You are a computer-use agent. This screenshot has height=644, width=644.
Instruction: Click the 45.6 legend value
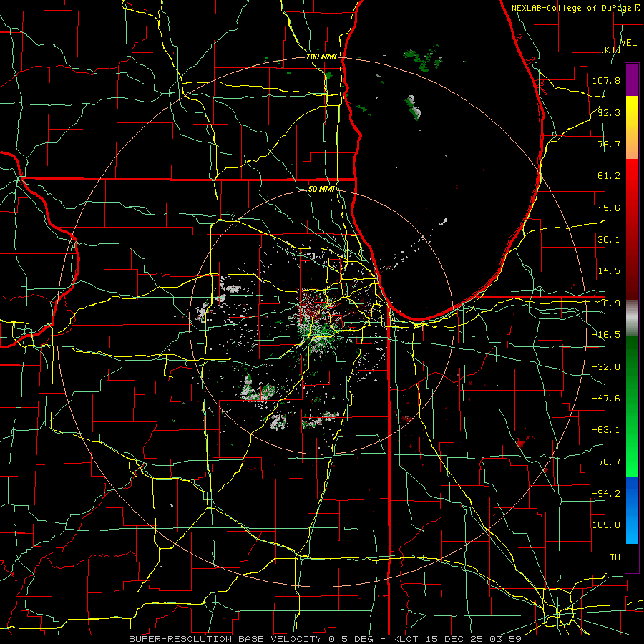click(x=609, y=208)
